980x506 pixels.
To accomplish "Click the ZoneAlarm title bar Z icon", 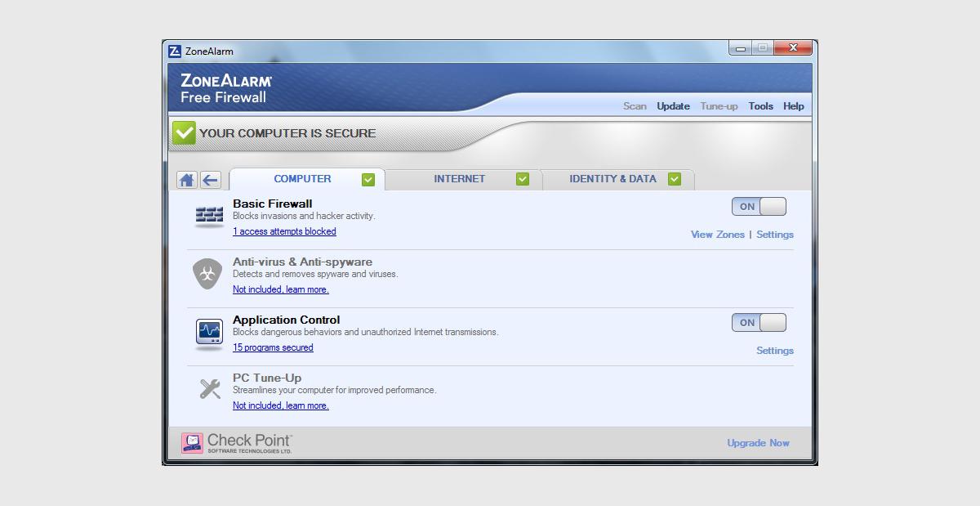I will (x=175, y=51).
